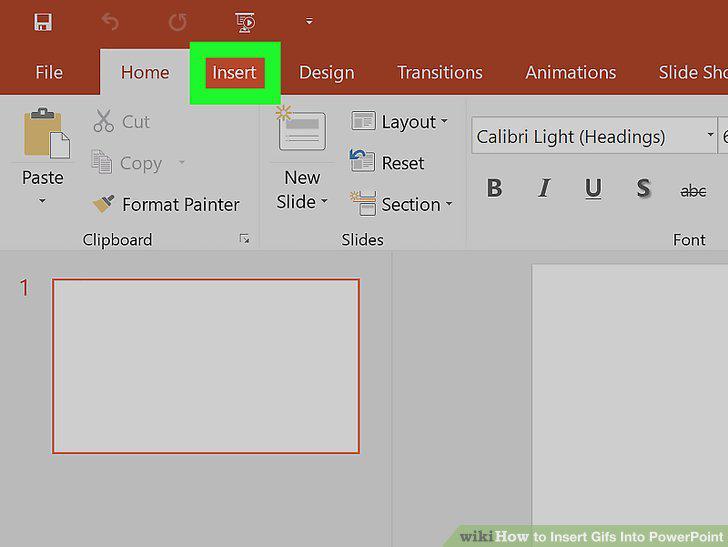Open the Clipboard dialog launcher
Screen dimensions: 728x547
pos(244,239)
